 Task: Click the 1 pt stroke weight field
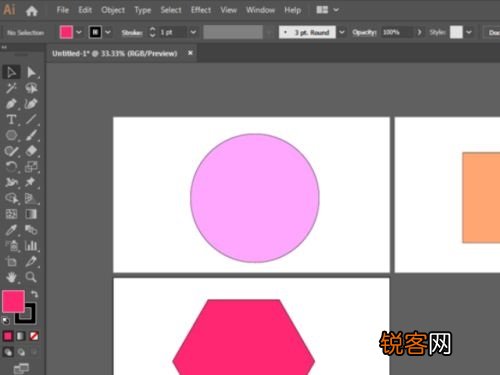click(x=173, y=32)
